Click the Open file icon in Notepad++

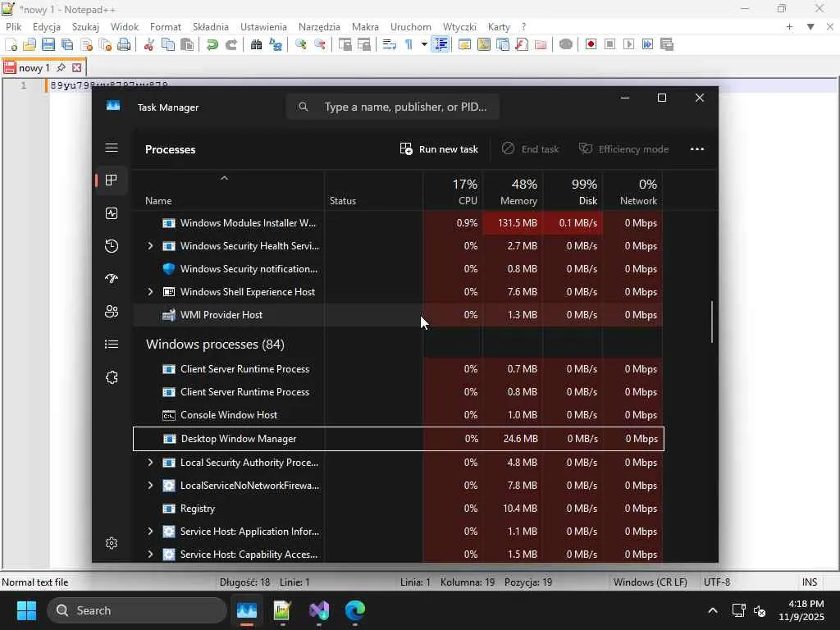coord(30,44)
